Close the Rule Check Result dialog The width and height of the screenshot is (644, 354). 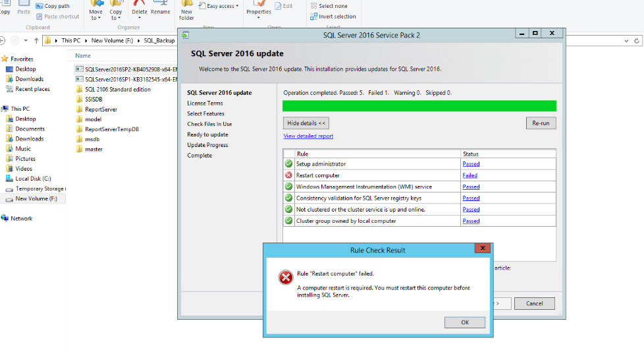click(483, 248)
